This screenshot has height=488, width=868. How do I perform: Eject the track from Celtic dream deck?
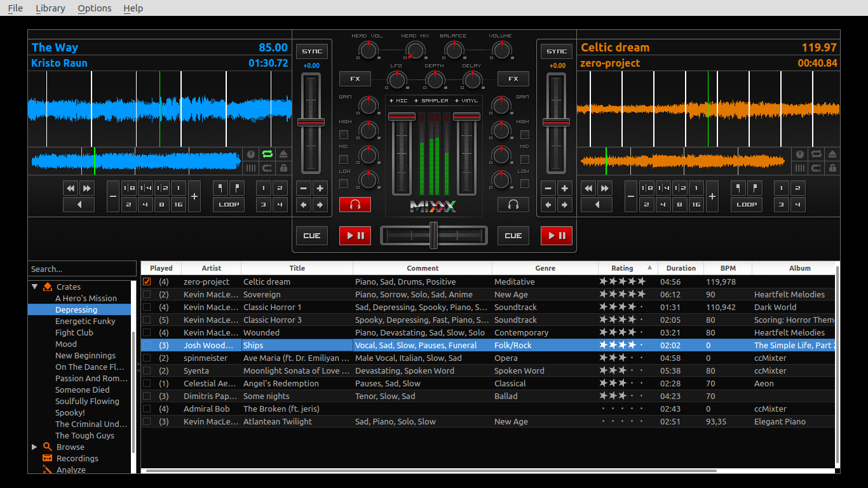click(x=832, y=154)
